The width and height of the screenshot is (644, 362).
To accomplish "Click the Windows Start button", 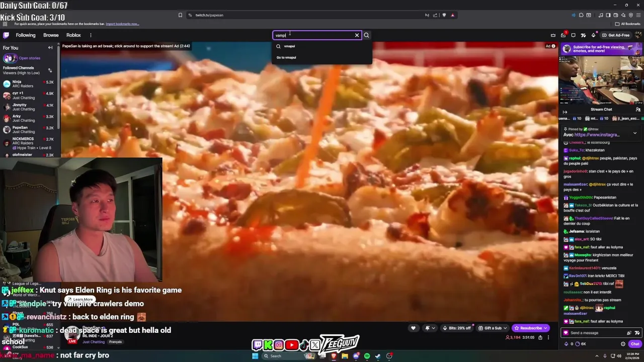I will (255, 356).
